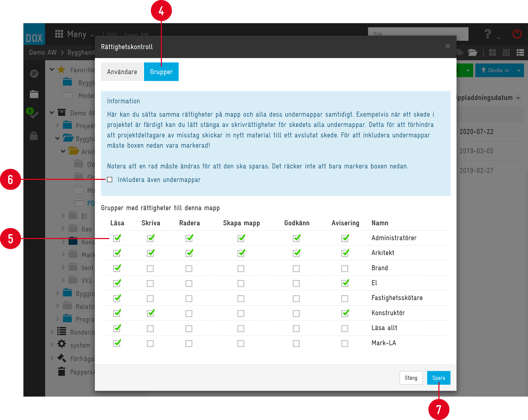Viewport: 528px width, 420px height.
Task: Switch to the Användare tab
Action: point(122,72)
